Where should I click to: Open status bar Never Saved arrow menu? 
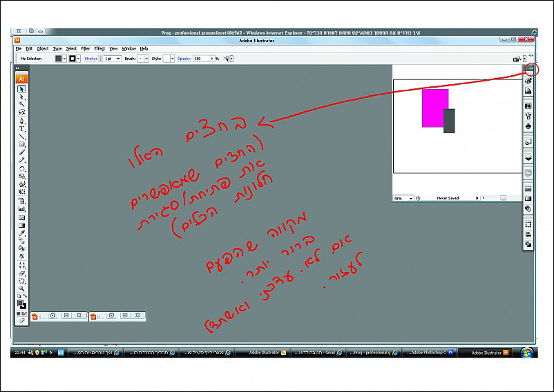[x=477, y=198]
